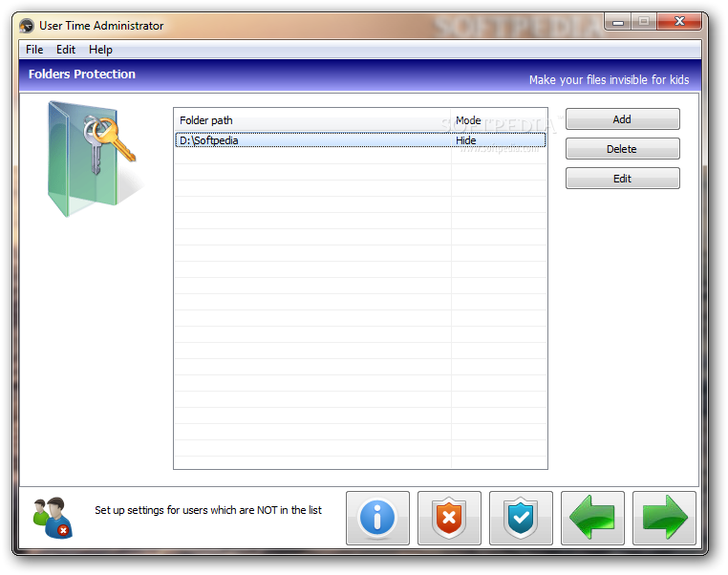The image size is (728, 575).
Task: Minimize the User Time Administrator window
Action: tap(617, 21)
